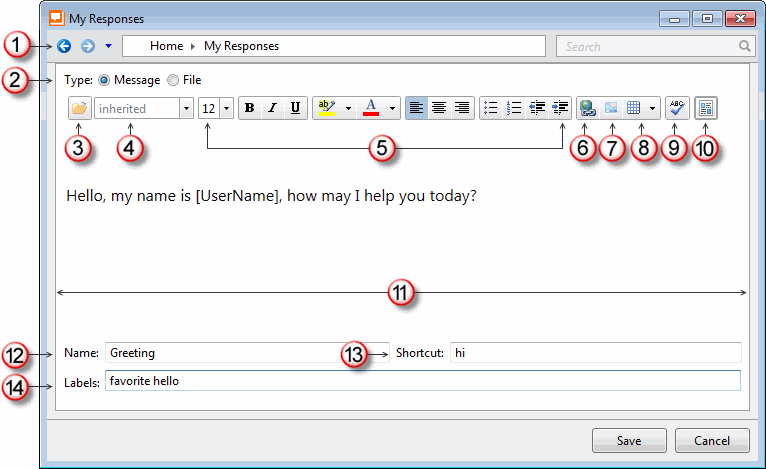This screenshot has height=469, width=766.
Task: Save the response
Action: click(x=629, y=440)
